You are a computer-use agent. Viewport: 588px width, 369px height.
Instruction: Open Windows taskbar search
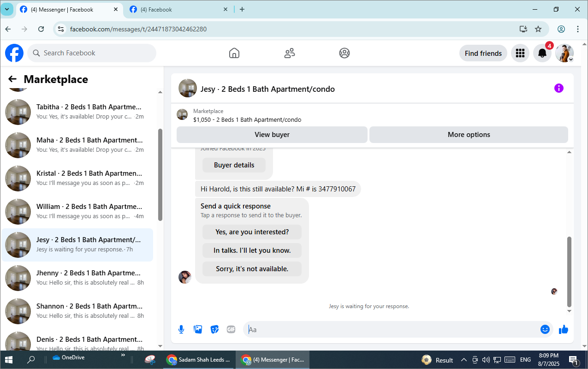click(x=31, y=360)
